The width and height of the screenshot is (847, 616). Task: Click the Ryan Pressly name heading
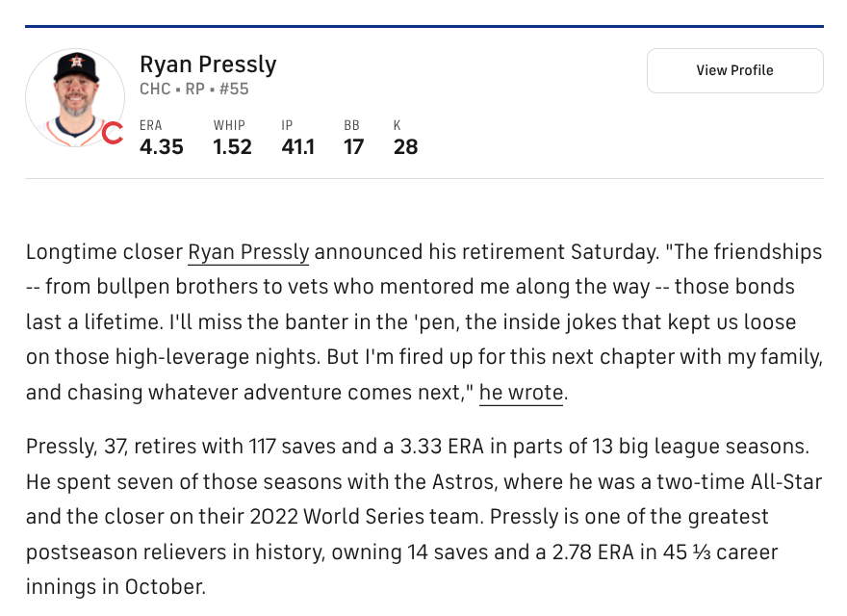pos(208,64)
